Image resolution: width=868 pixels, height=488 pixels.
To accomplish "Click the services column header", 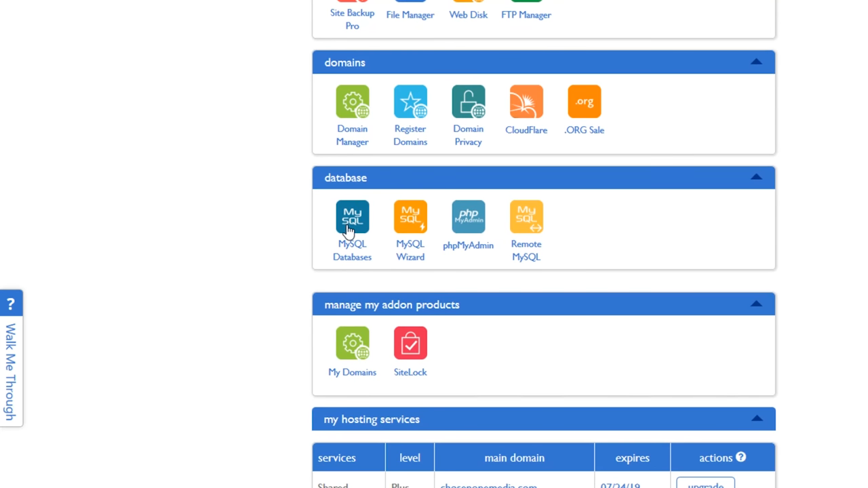I will click(x=349, y=457).
